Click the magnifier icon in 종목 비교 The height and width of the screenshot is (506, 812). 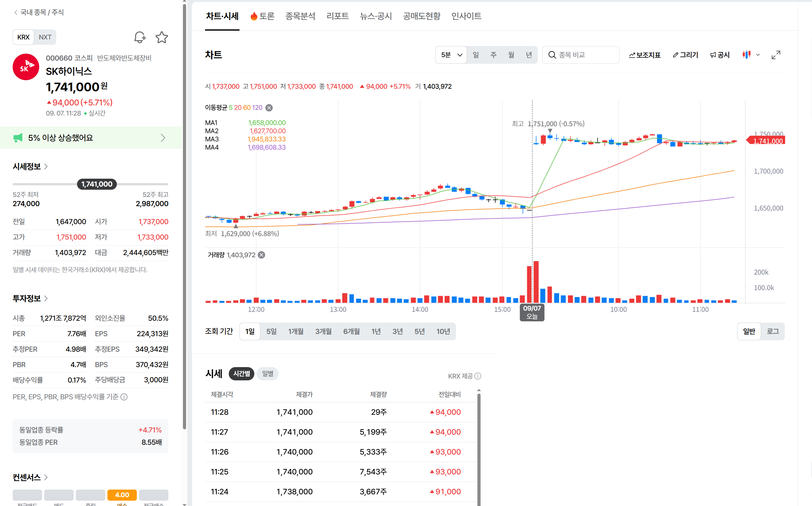pos(552,55)
